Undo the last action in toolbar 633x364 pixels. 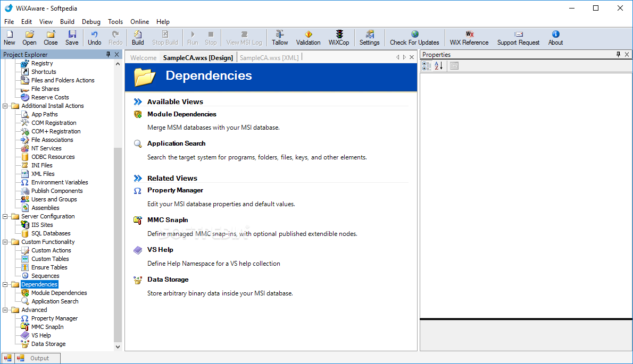coord(95,38)
